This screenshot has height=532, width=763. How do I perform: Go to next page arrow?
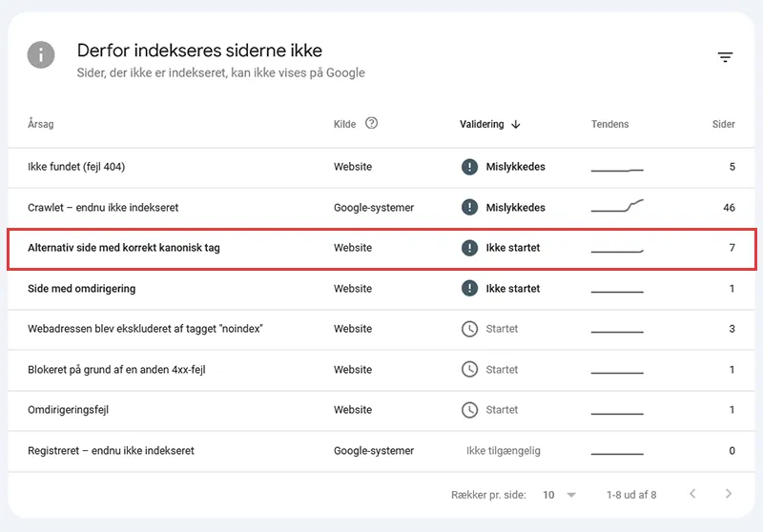click(x=729, y=494)
